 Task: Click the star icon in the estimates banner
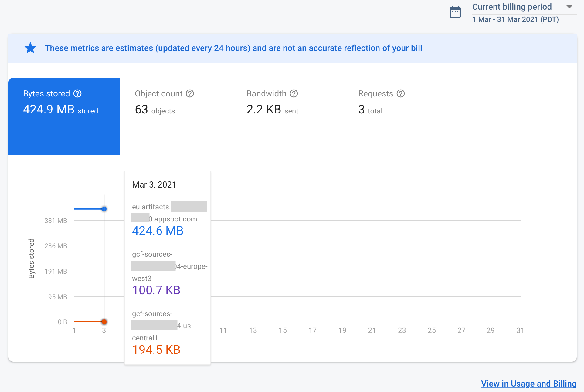[x=30, y=48]
